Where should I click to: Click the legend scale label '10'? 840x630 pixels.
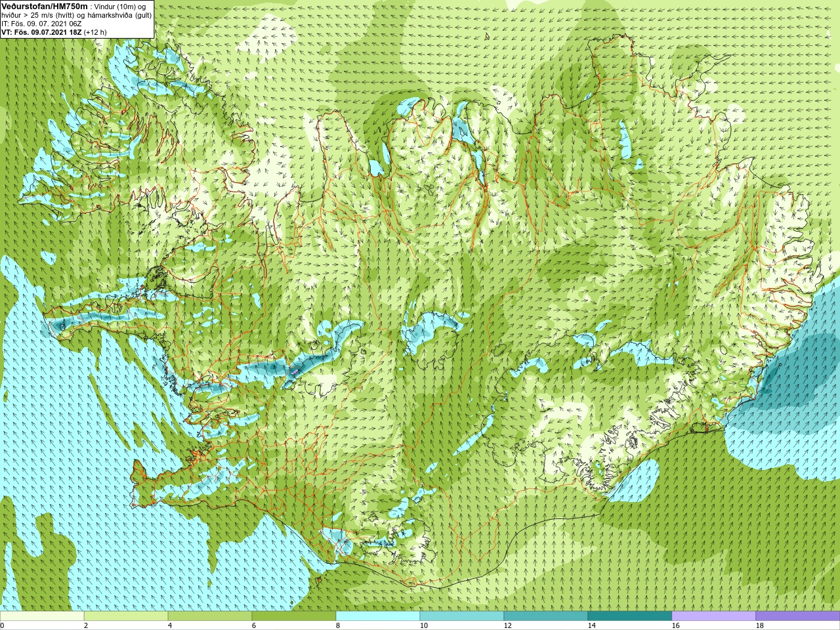424,625
